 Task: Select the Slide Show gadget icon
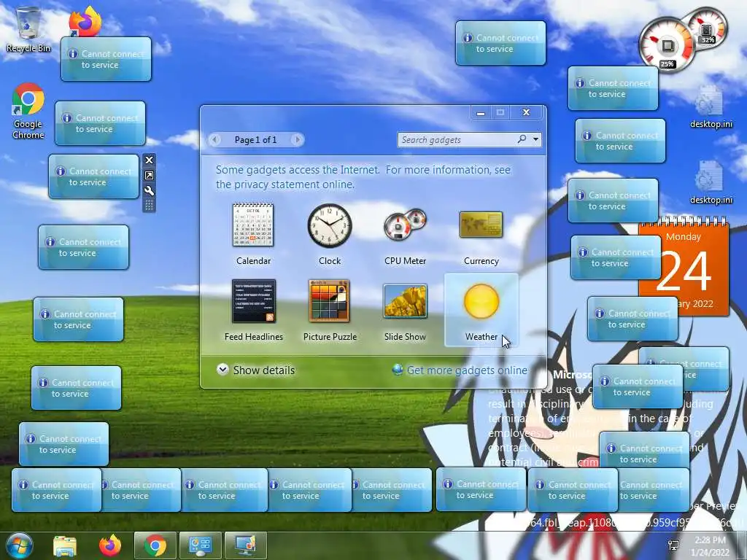click(405, 300)
